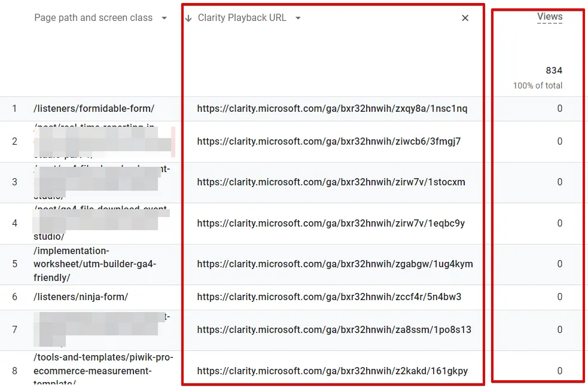Click the 100% of total label
This screenshot has height=388, width=588.
tap(538, 85)
